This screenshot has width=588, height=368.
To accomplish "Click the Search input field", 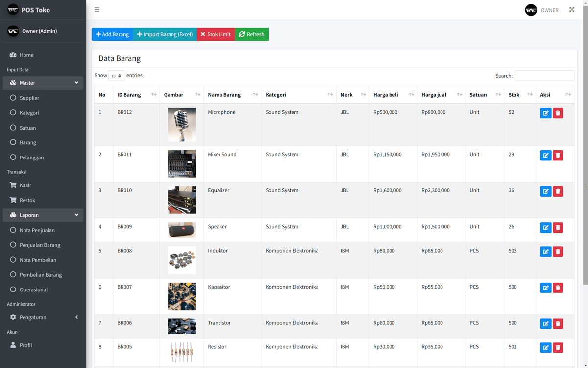I will tap(544, 76).
